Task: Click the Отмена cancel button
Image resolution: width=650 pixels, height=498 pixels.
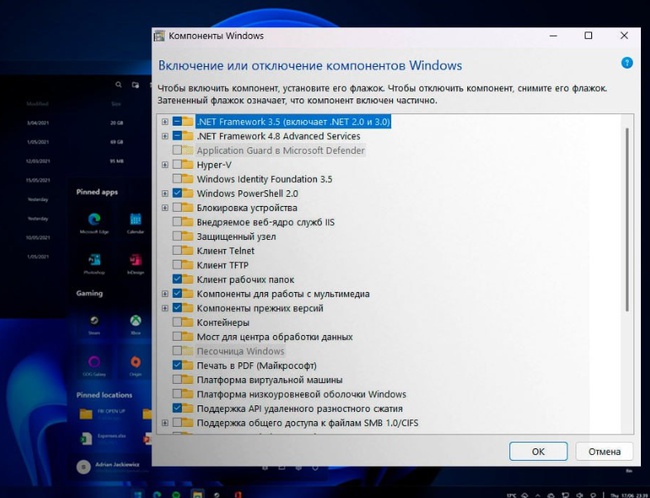Action: coord(604,451)
